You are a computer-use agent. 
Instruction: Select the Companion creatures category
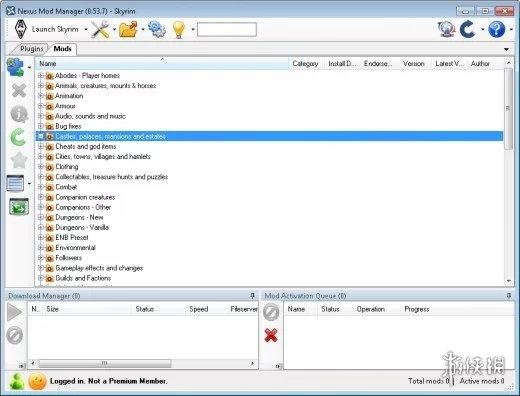click(269, 197)
